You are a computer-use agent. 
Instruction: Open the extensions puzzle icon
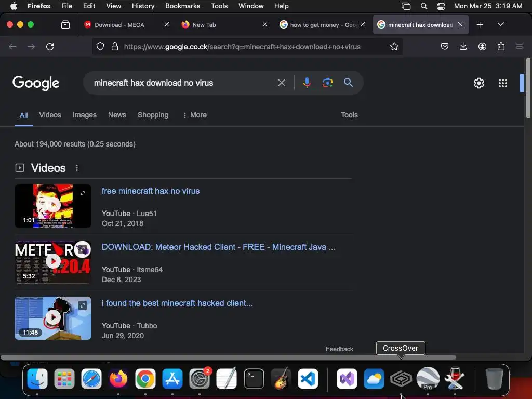(501, 46)
